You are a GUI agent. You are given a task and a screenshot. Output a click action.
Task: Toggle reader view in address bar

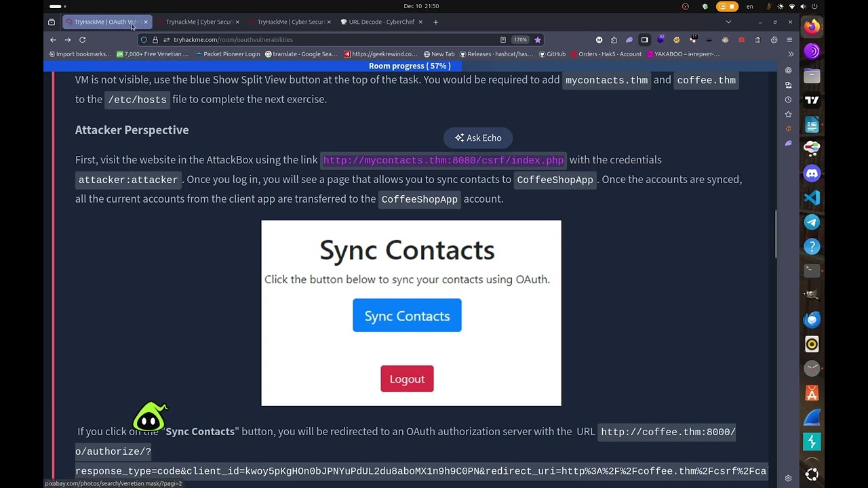[502, 40]
